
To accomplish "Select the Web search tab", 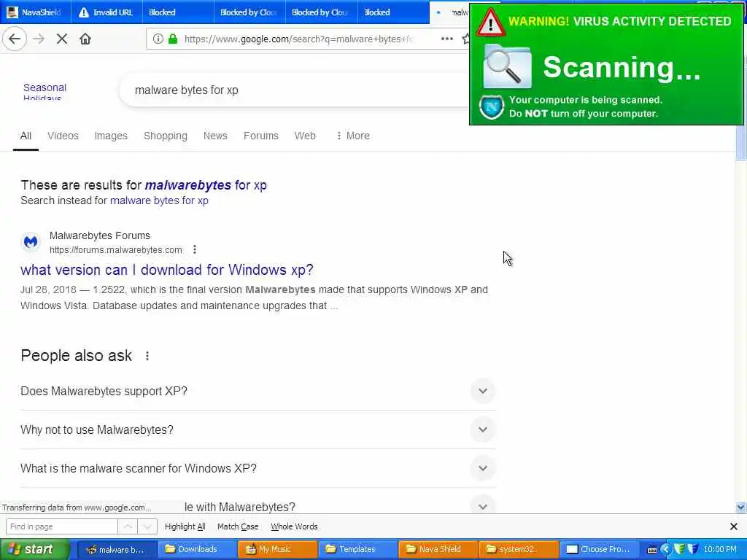I will 305,136.
